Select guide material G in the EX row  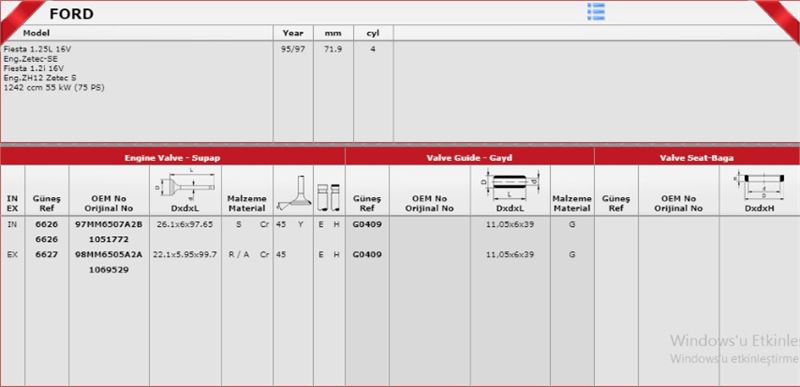(x=572, y=254)
